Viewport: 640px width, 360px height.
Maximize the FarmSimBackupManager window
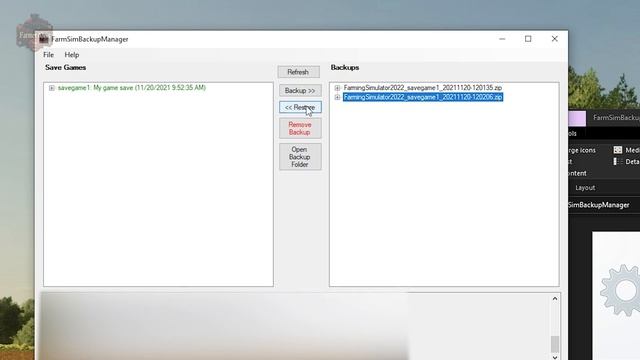528,39
